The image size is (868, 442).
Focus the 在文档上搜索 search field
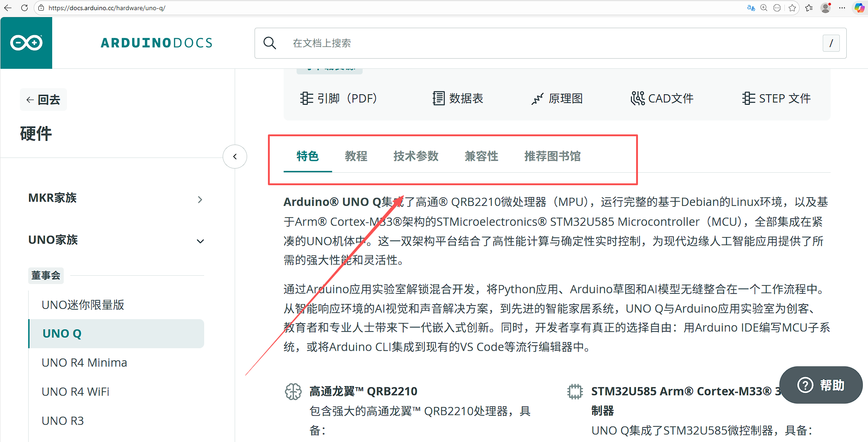click(x=551, y=43)
